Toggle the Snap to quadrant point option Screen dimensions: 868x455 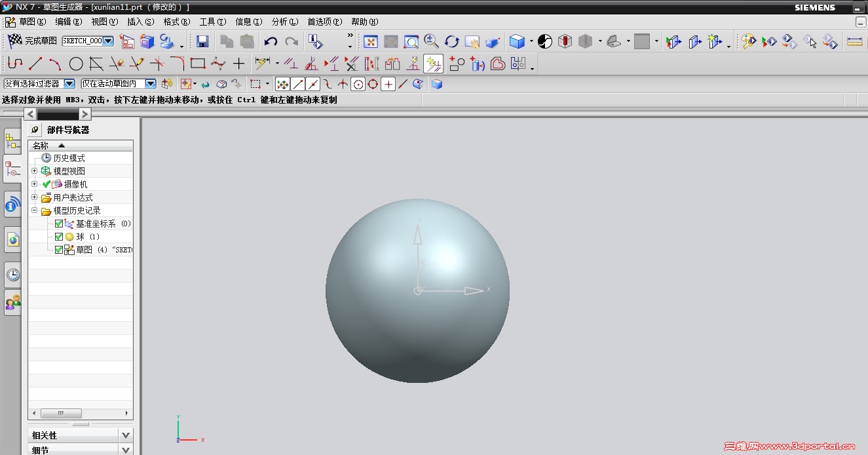373,84
